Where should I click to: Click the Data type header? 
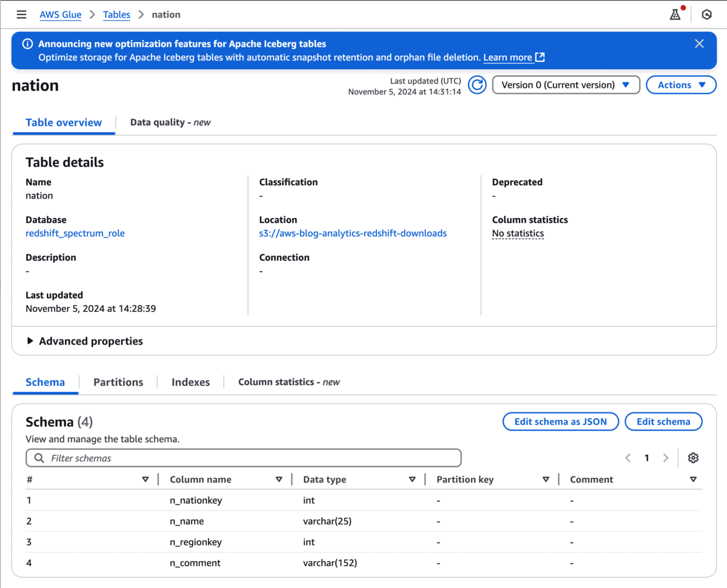click(x=325, y=480)
